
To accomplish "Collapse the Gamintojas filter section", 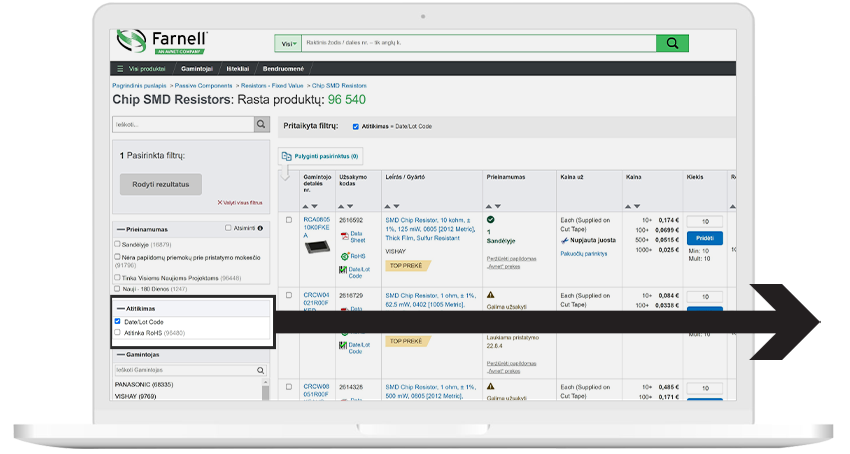I will [x=121, y=355].
